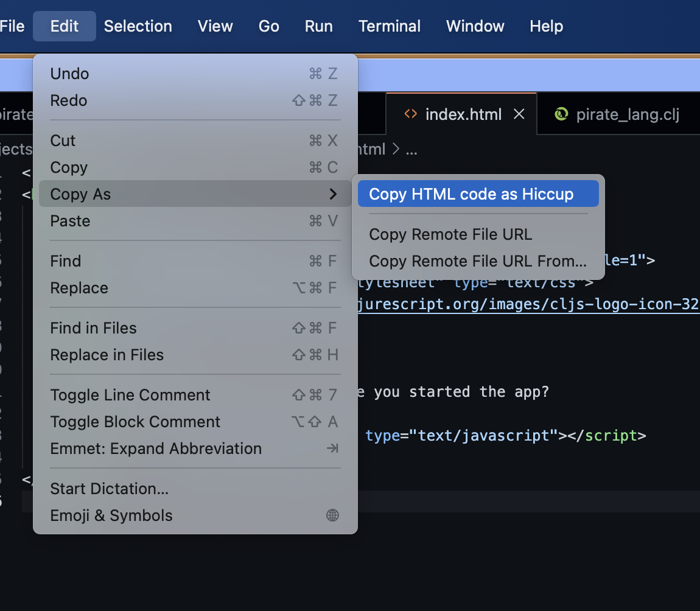Choose Copy Remote File URL From...

pyautogui.click(x=478, y=261)
